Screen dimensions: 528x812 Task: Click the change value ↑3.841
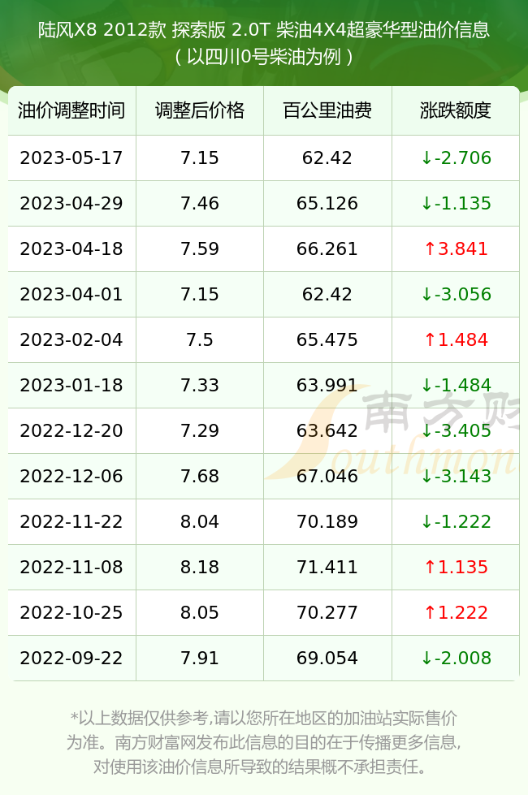point(456,249)
